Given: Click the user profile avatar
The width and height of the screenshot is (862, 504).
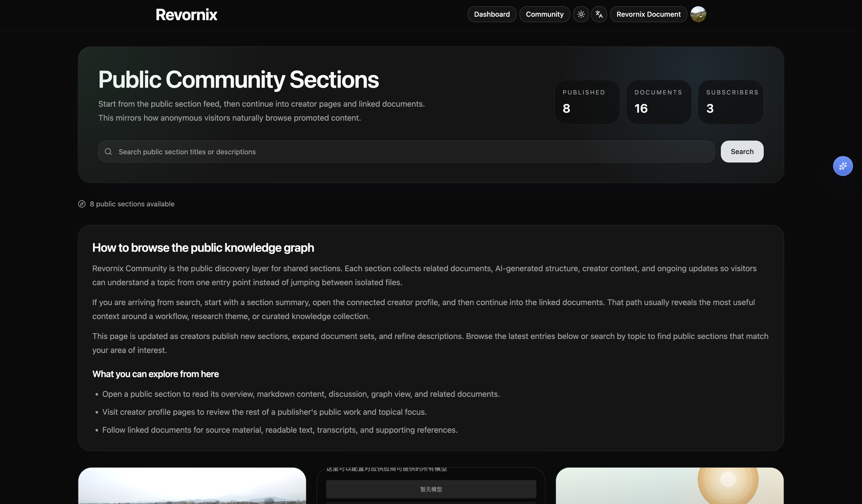Looking at the screenshot, I should coord(698,14).
